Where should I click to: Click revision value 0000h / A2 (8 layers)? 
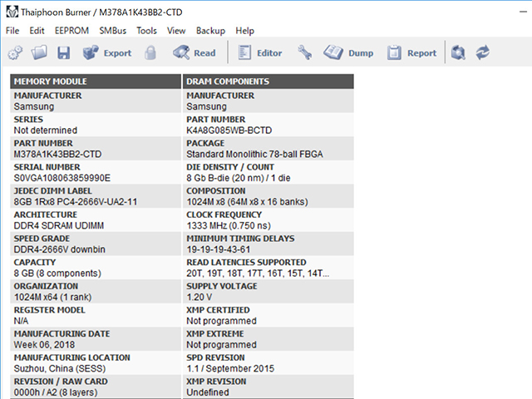click(x=56, y=392)
